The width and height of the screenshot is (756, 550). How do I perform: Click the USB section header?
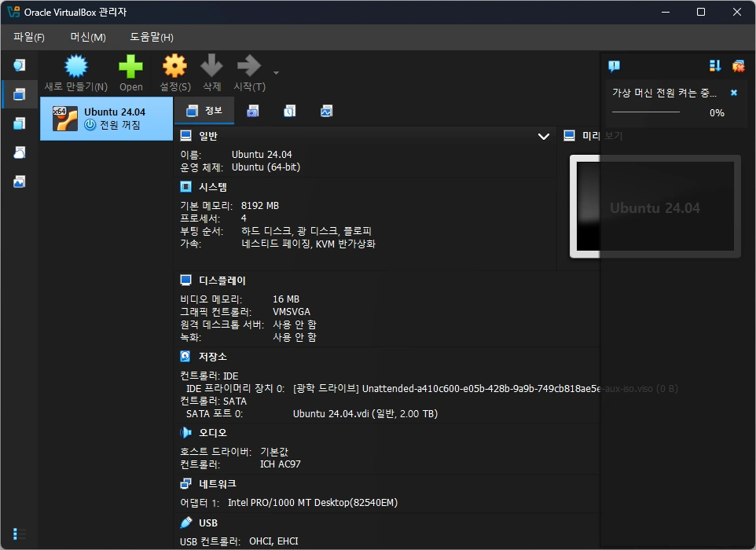tap(208, 523)
